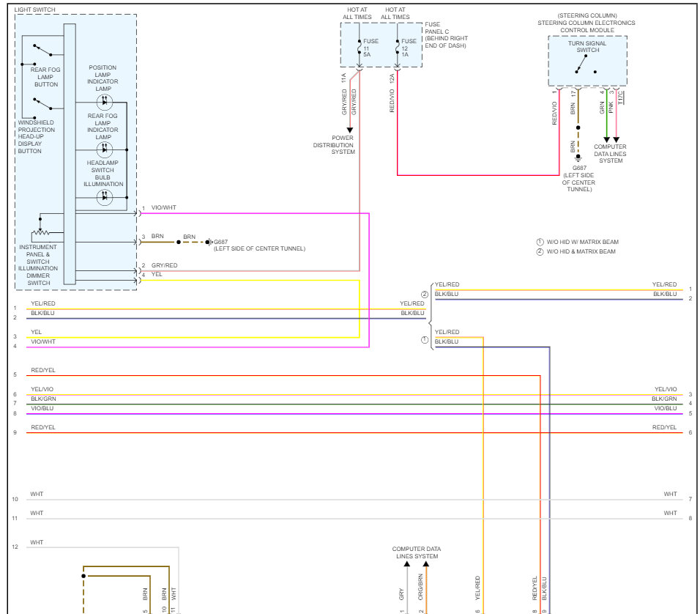The width and height of the screenshot is (700, 614).
Task: Select the G687 ground symbol under the steering column module
Action: pos(578,158)
